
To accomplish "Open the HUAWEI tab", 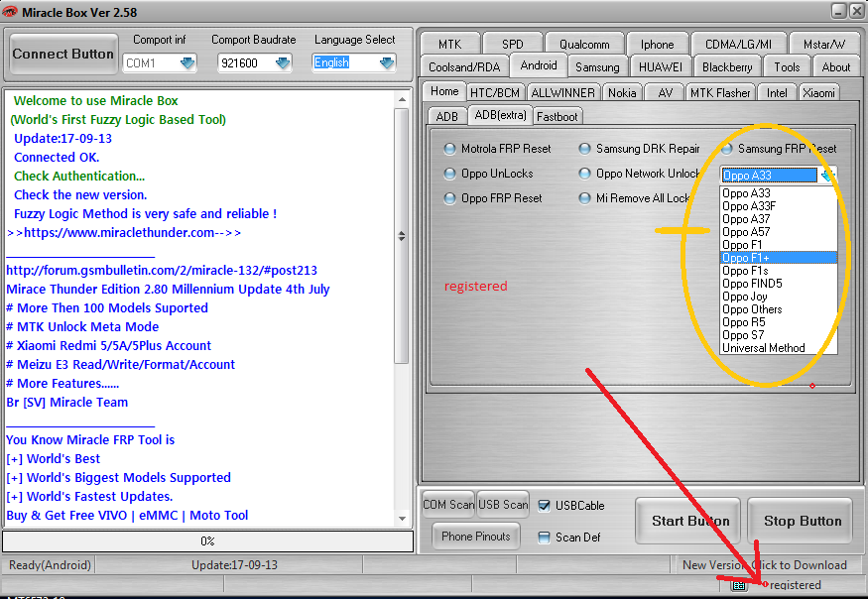I will (x=661, y=67).
